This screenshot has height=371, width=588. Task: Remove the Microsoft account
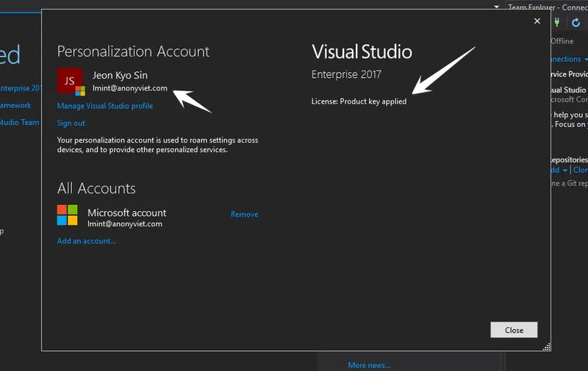pos(245,214)
